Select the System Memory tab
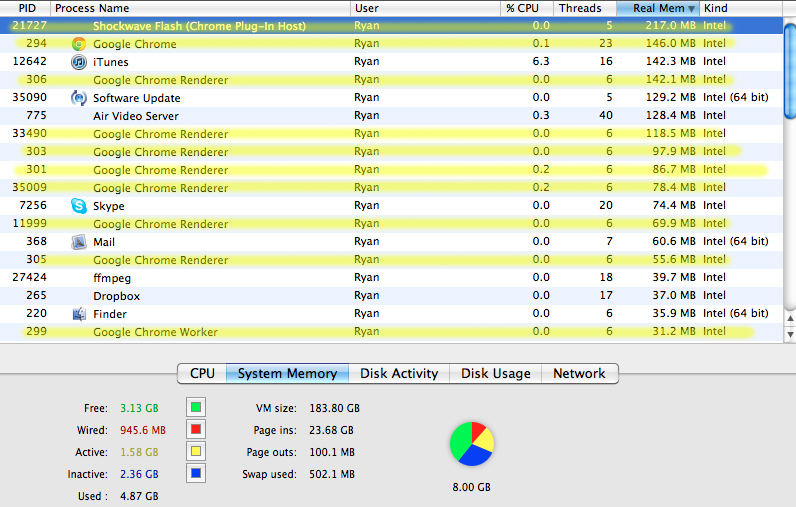 click(287, 374)
